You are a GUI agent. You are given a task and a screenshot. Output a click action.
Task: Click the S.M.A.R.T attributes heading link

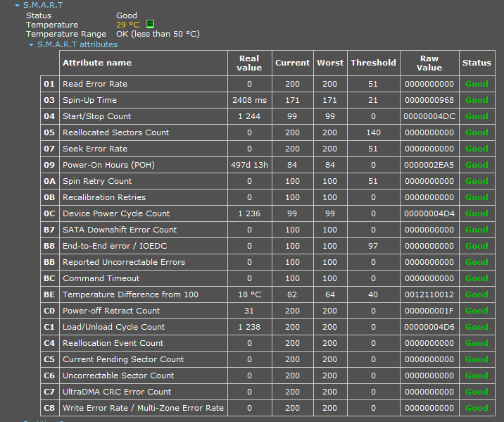77,44
